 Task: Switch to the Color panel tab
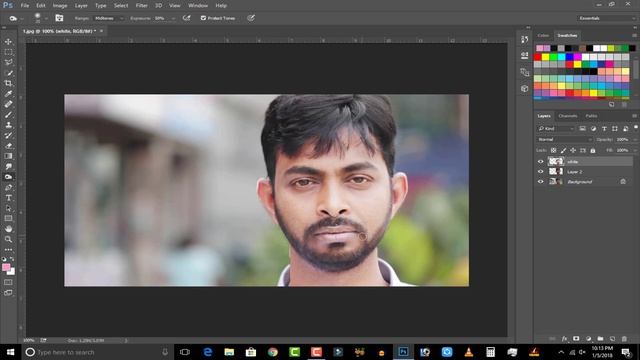[x=543, y=36]
